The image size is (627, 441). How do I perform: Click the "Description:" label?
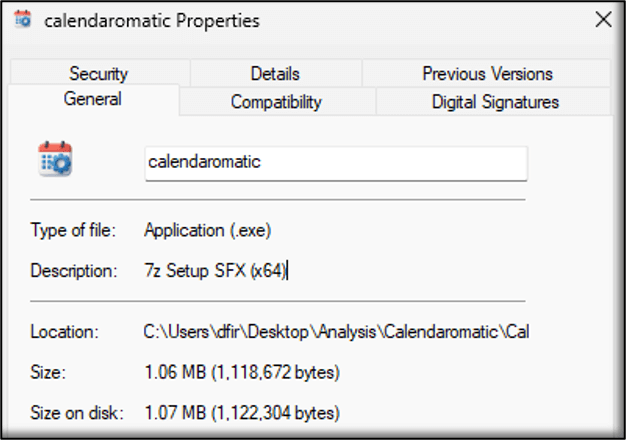pos(74,271)
